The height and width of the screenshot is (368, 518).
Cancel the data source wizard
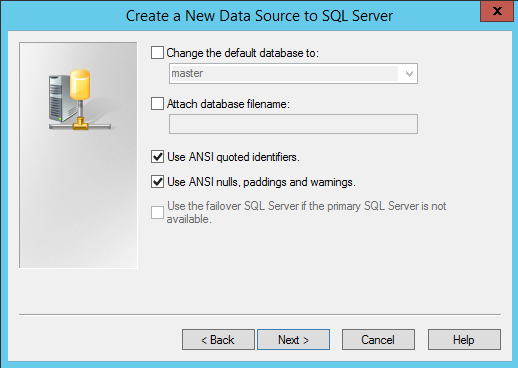[x=378, y=340]
